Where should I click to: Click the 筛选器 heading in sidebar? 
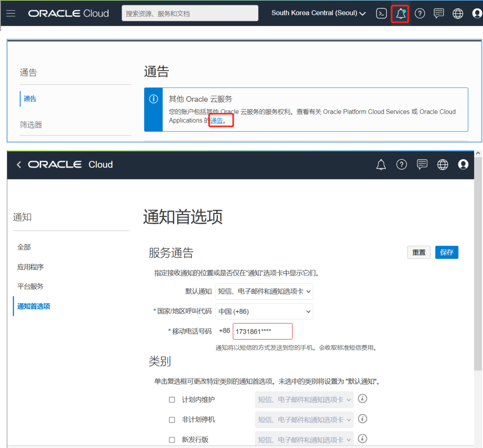31,125
